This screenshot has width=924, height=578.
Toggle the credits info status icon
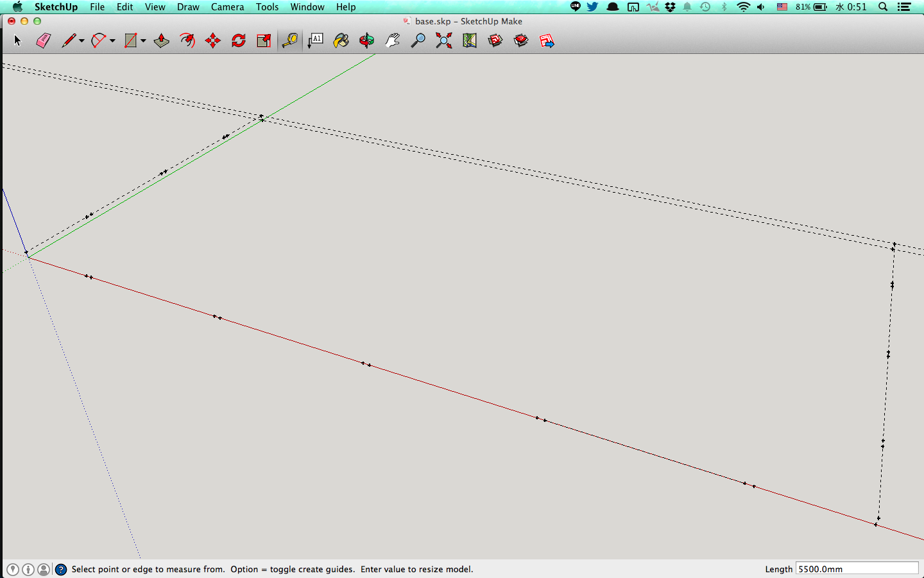(x=28, y=570)
